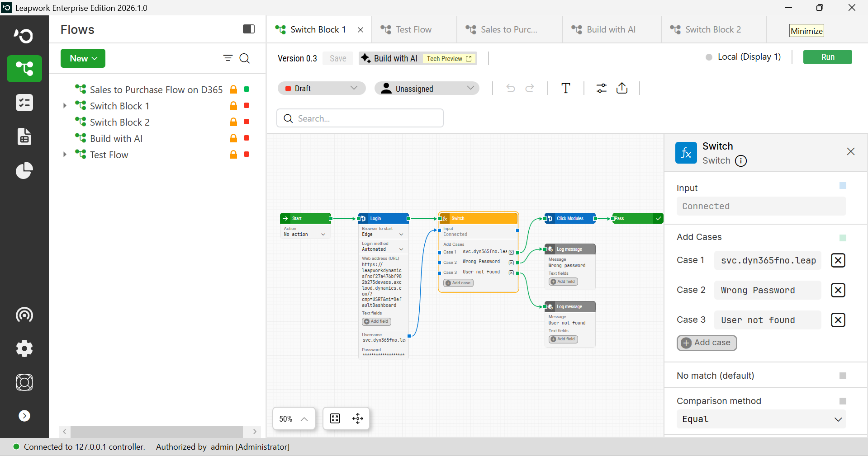Select Sales to Purchase Flow on D365
868x456 pixels.
tap(156, 89)
